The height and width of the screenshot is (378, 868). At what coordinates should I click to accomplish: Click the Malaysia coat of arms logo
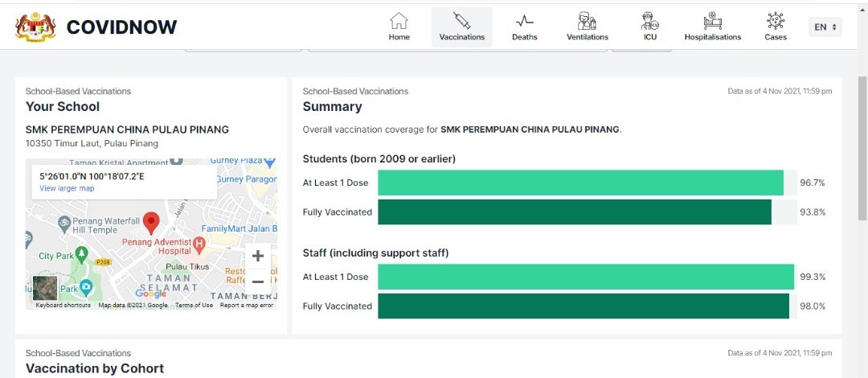(x=36, y=27)
